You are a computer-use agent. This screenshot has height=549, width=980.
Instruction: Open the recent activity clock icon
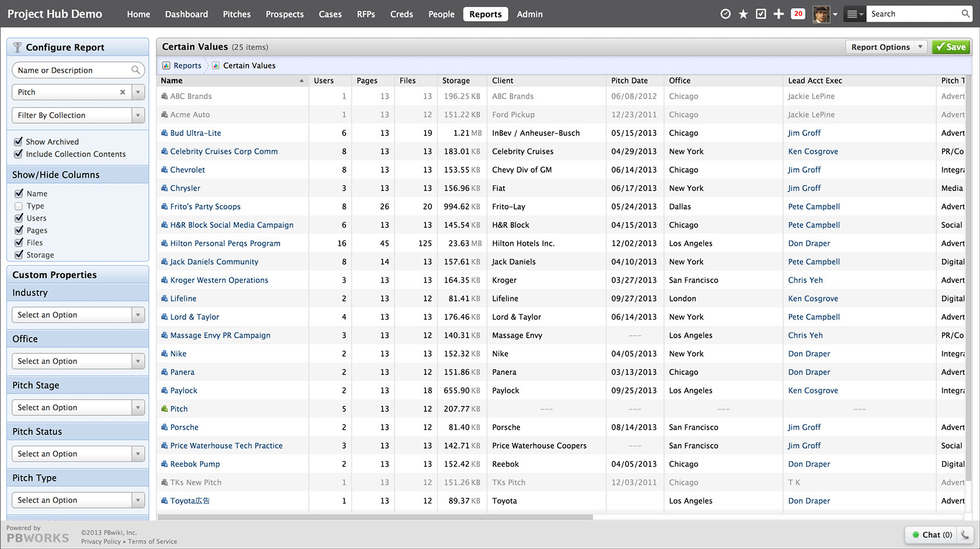pos(725,13)
